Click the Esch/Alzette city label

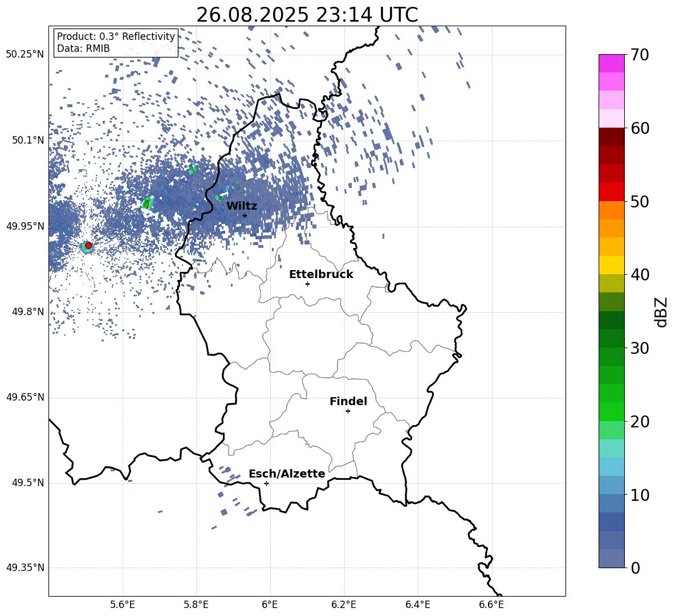pos(287,474)
